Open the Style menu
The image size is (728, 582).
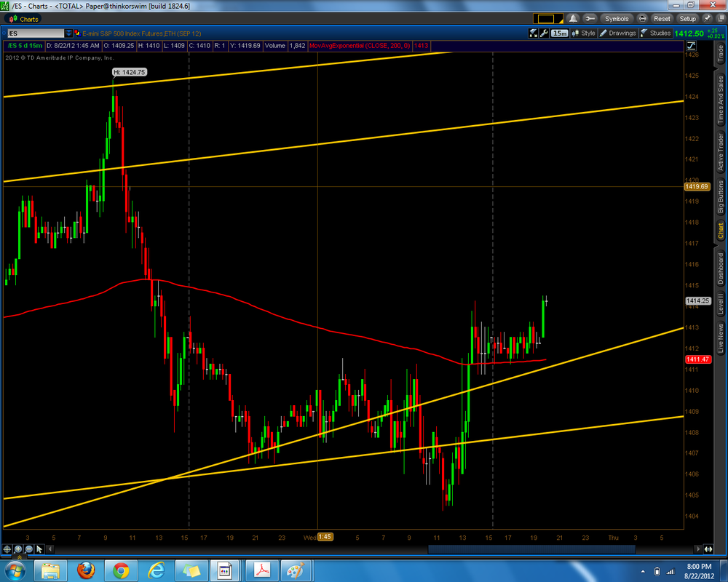584,33
